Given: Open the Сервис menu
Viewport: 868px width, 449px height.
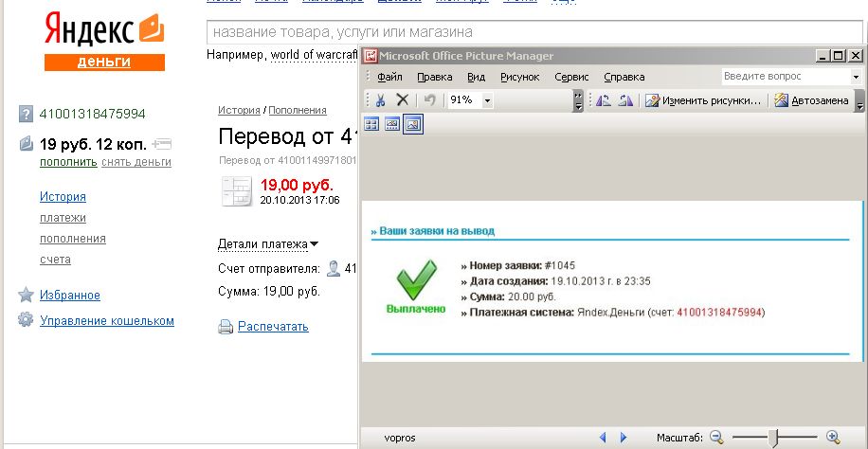Looking at the screenshot, I should pos(571,77).
